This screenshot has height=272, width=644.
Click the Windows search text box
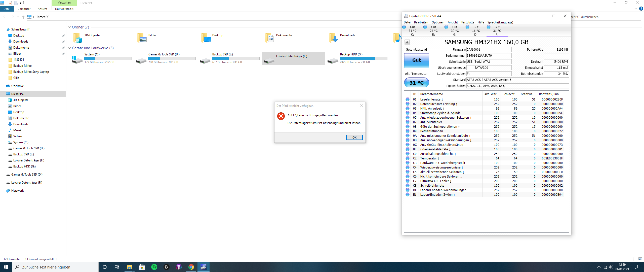pos(55,267)
